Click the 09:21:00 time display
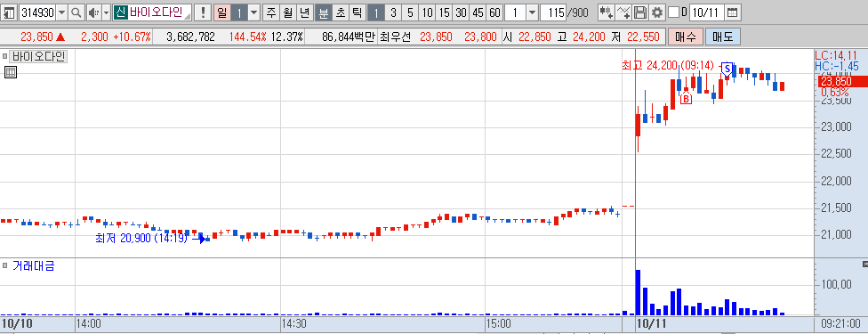The height and width of the screenshot is (334, 868). (x=841, y=323)
